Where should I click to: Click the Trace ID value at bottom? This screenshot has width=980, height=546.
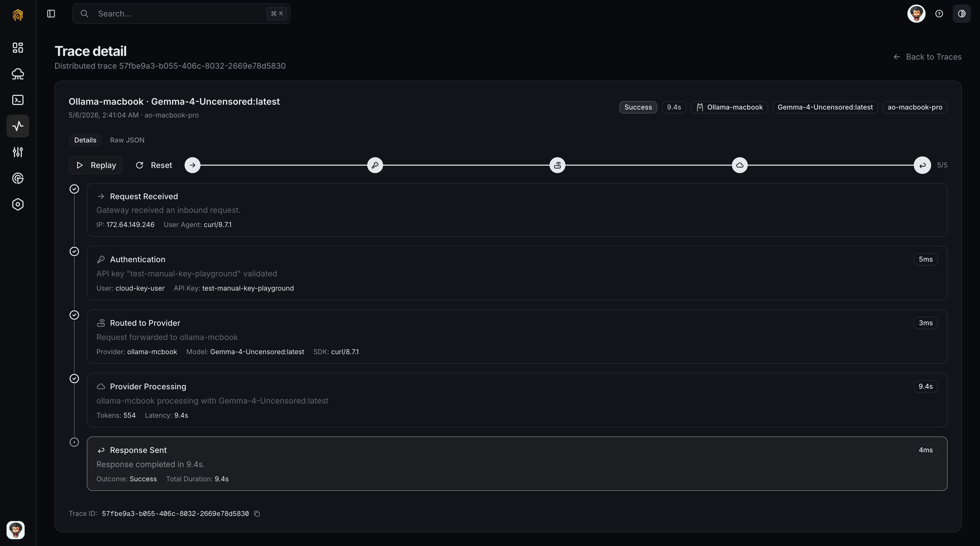175,514
